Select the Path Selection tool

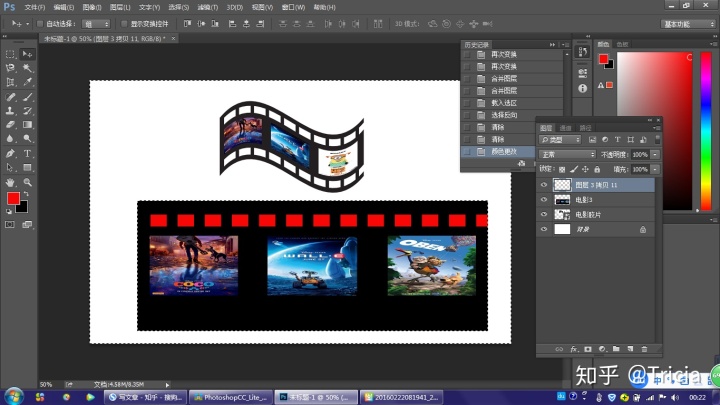point(10,168)
